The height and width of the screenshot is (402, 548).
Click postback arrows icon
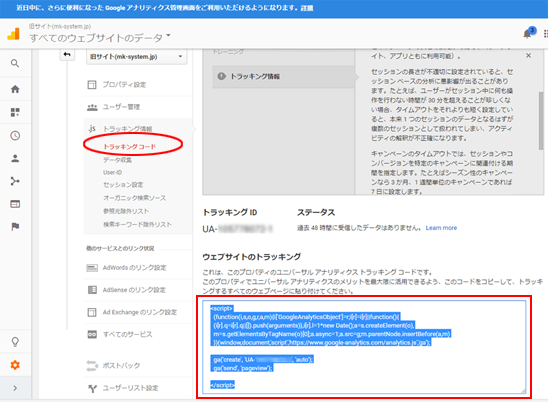(x=92, y=366)
